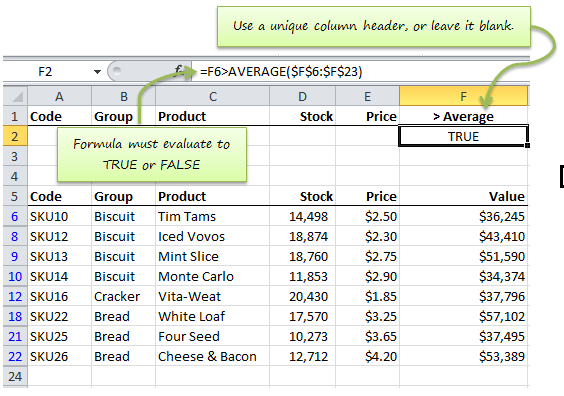Click the fill handle on cell F2
The width and height of the screenshot is (564, 396).
point(527,145)
